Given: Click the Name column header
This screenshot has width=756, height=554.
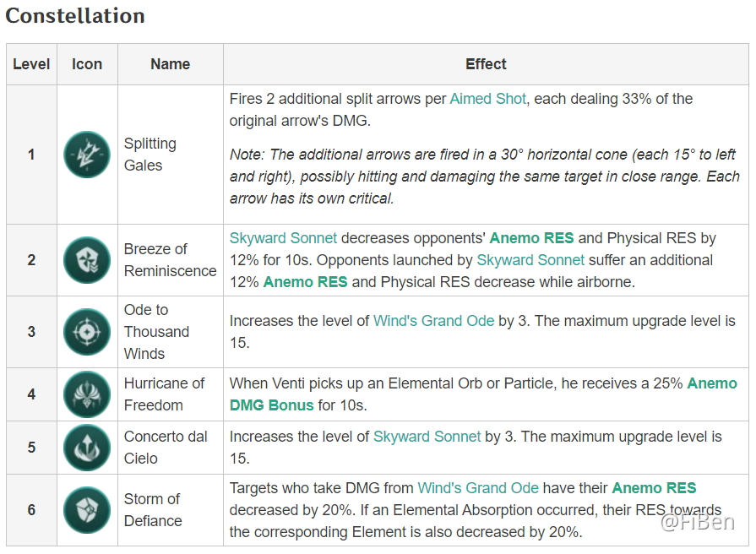Looking at the screenshot, I should (x=170, y=64).
